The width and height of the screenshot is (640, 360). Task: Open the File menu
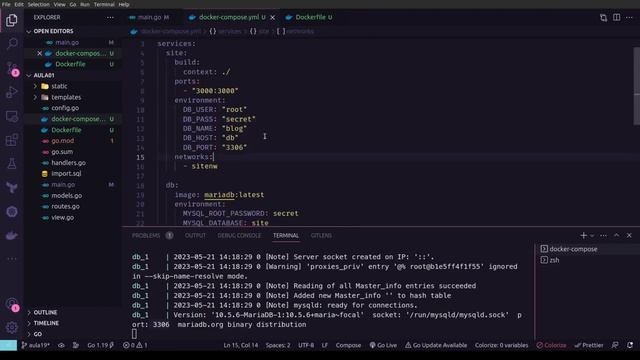(x=6, y=4)
